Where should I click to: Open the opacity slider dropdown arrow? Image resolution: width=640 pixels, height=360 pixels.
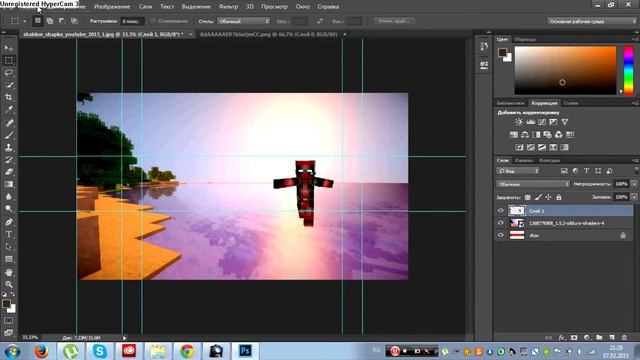click(x=634, y=184)
